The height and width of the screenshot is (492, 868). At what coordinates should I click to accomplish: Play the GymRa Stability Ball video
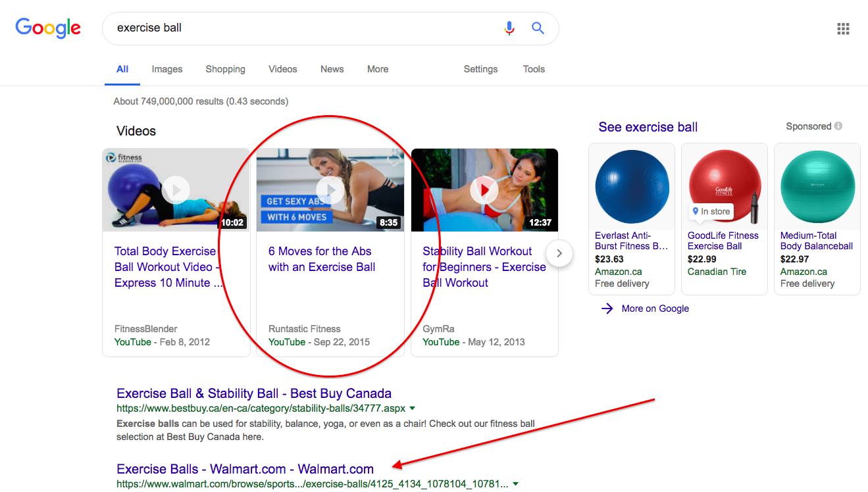coord(484,190)
